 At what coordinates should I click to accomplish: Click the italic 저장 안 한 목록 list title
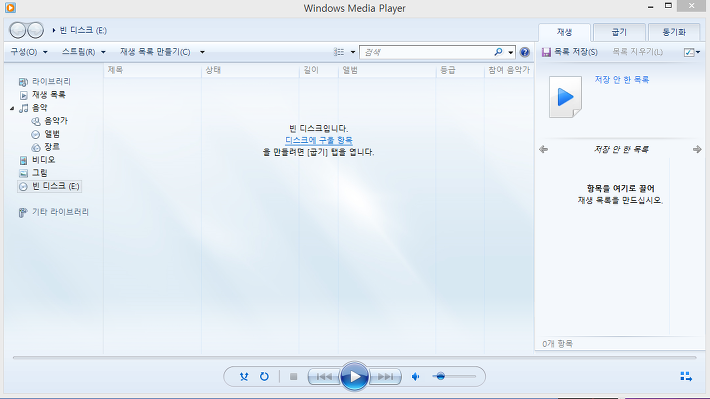[x=621, y=149]
